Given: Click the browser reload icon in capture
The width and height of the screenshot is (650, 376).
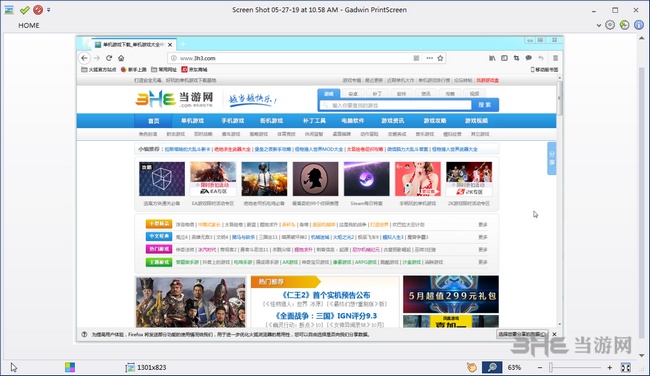Looking at the screenshot, I should point(109,58).
